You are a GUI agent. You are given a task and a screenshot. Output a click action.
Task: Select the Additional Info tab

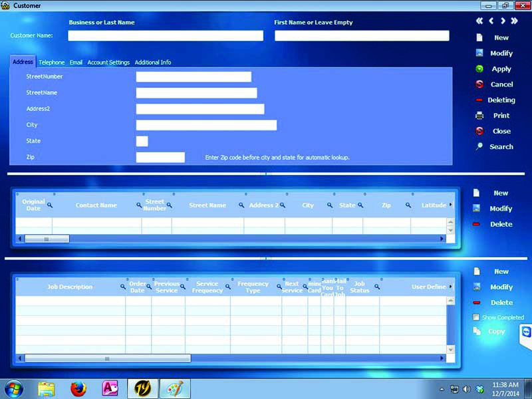pyautogui.click(x=154, y=62)
